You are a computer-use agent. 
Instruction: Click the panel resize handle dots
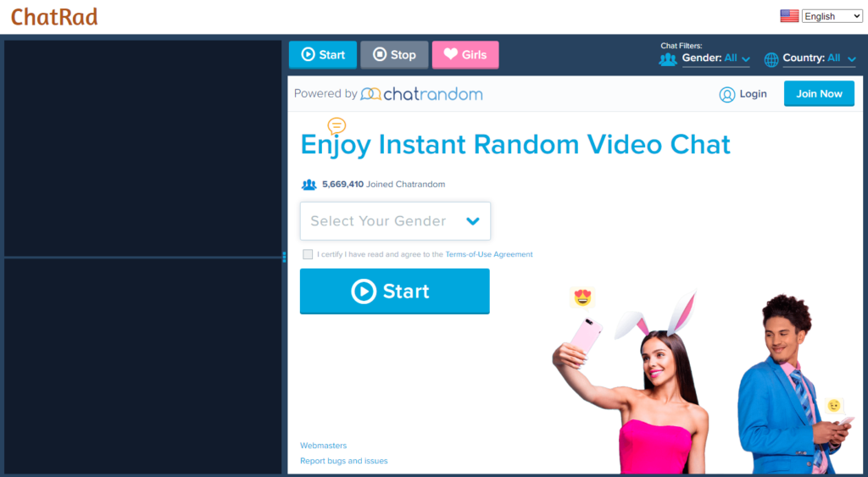(285, 257)
